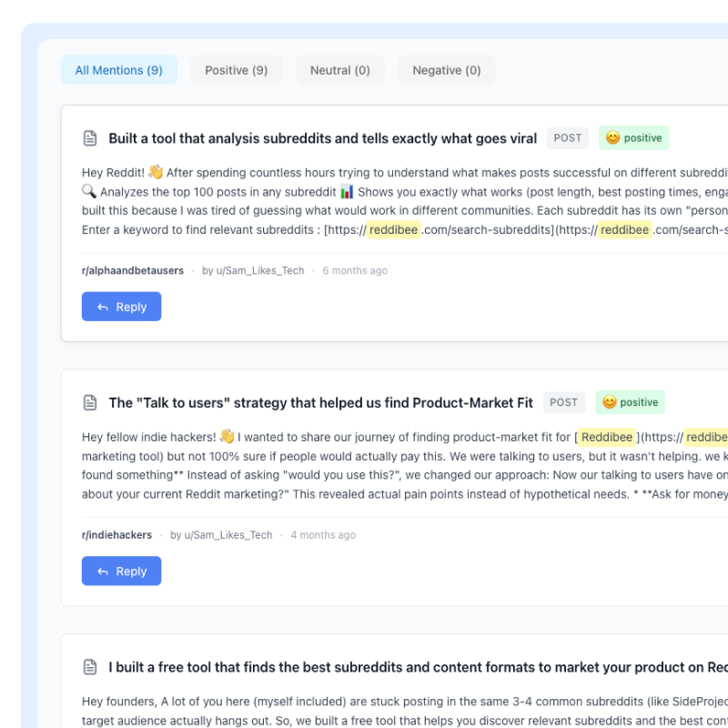728x728 pixels.
Task: Reply to the r/alphaandbetausers post
Action: pos(122,307)
